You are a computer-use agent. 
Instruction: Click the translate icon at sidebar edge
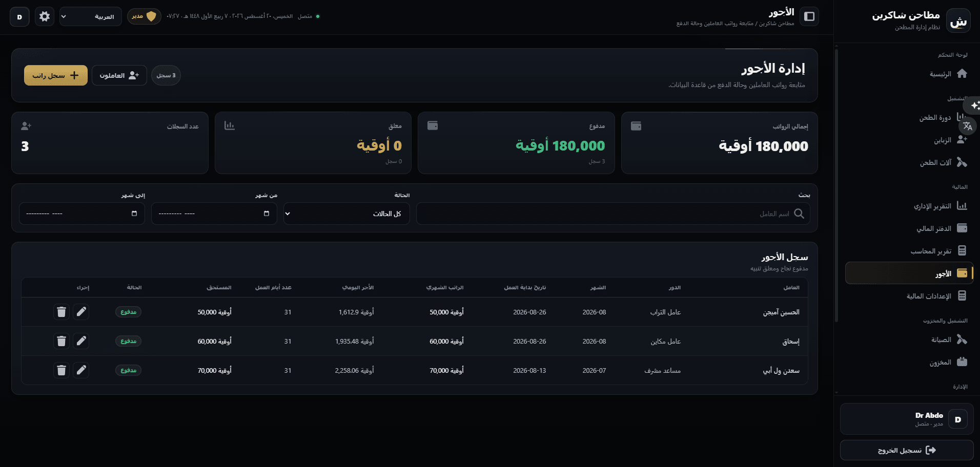click(x=968, y=126)
